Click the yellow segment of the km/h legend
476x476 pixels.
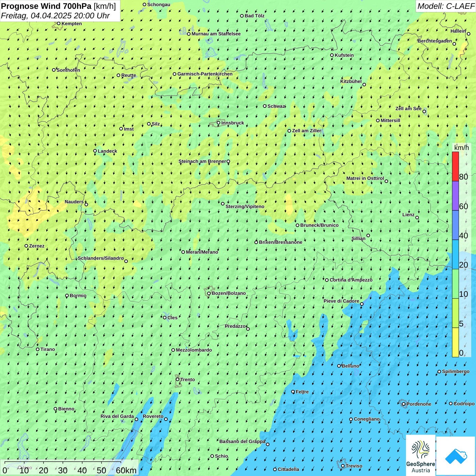click(455, 342)
